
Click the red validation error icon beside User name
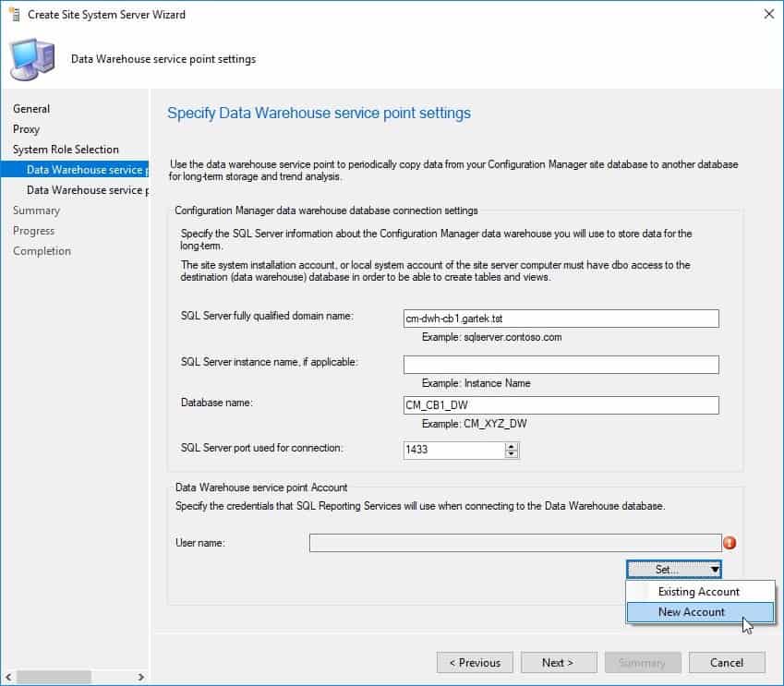(730, 543)
